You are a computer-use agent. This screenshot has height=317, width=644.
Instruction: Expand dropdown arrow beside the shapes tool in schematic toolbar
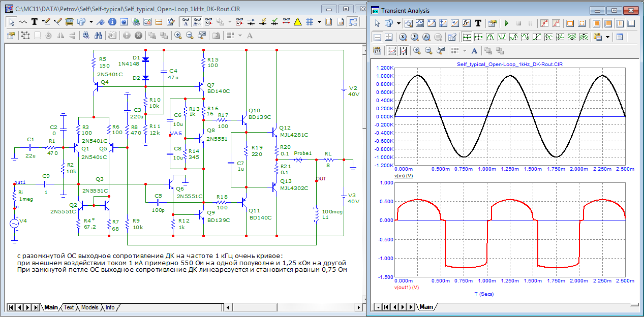click(x=91, y=22)
